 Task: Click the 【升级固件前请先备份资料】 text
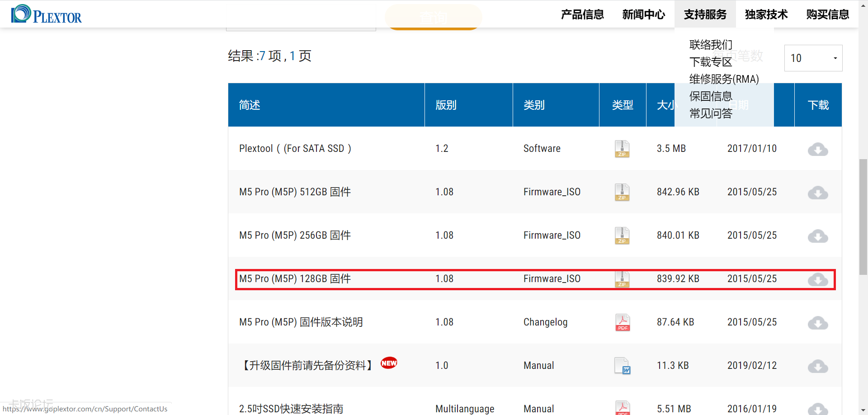(307, 365)
